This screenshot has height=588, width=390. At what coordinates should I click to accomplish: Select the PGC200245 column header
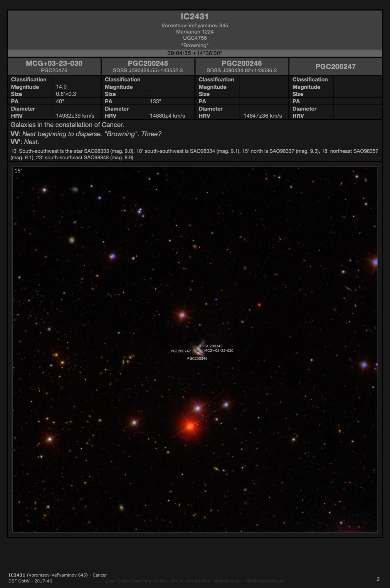tap(148, 64)
